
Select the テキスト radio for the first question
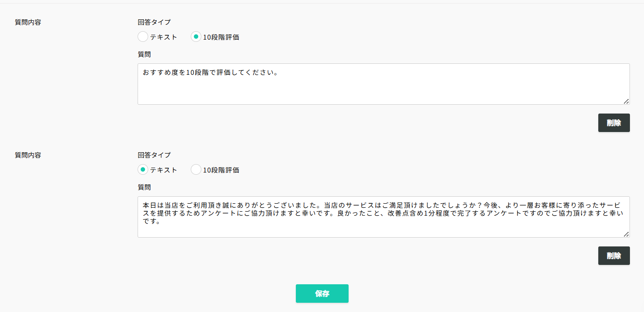(x=143, y=37)
